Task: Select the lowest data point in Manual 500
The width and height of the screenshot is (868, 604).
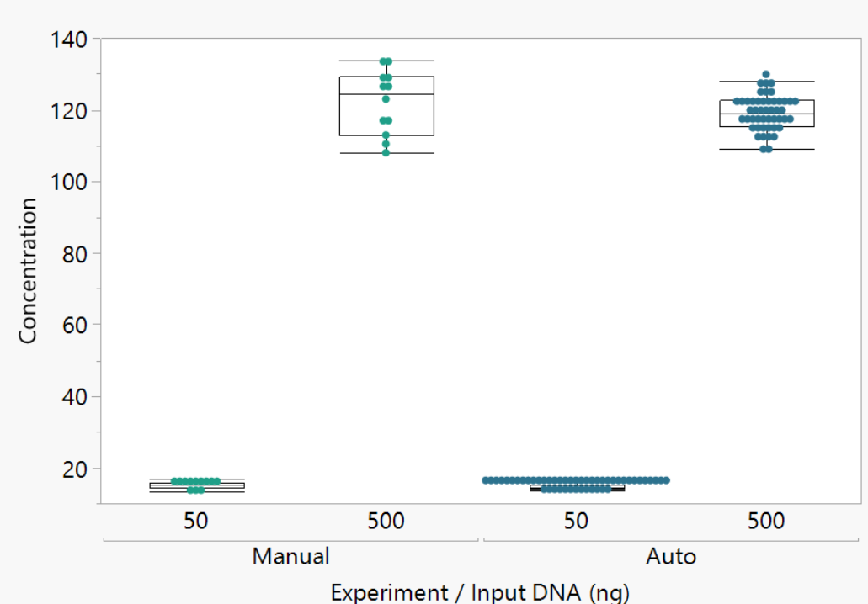Action: click(x=386, y=152)
